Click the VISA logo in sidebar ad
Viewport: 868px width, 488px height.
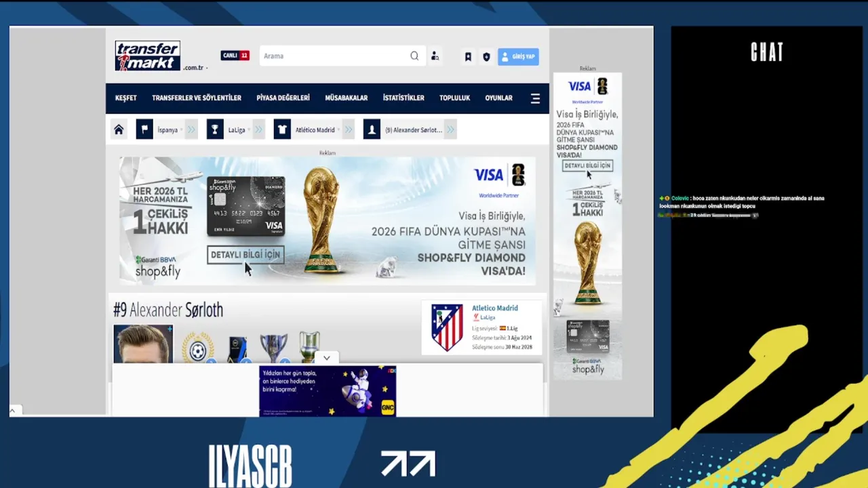coord(580,87)
